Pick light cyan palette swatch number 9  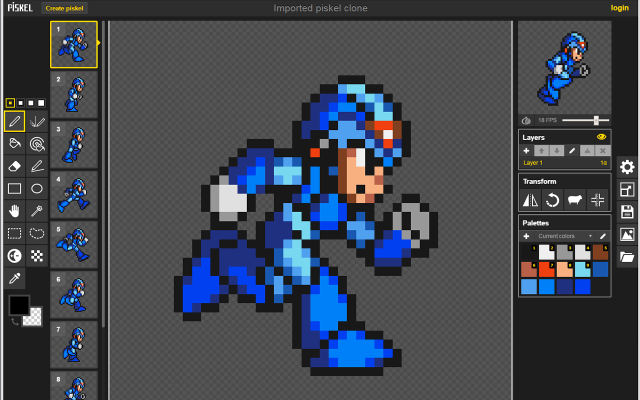click(x=582, y=269)
